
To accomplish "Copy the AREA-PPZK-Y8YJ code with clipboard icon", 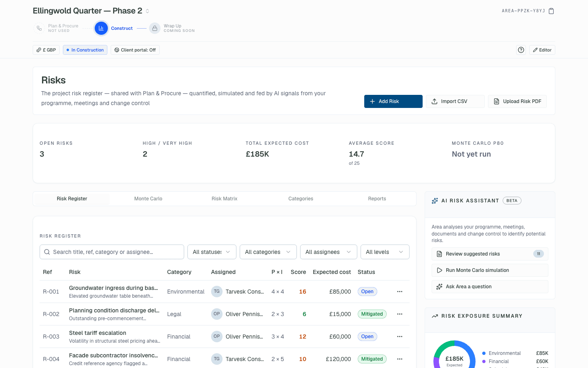I will tap(551, 11).
